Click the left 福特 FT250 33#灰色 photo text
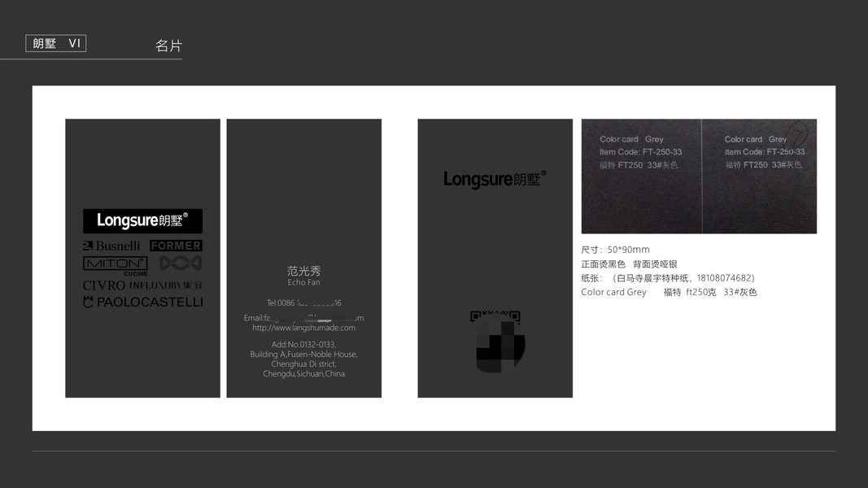Image resolution: width=868 pixels, height=488 pixels. 639,165
